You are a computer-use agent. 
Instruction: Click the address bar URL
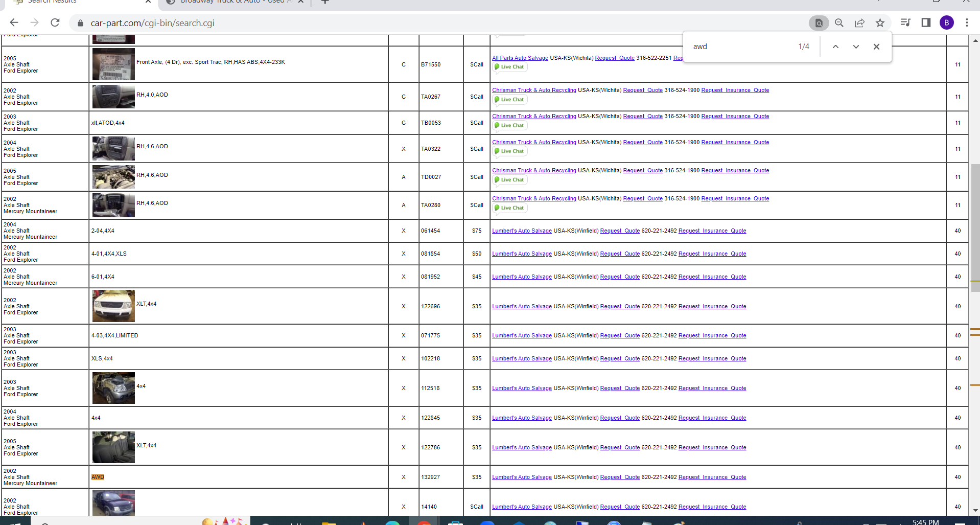[152, 23]
